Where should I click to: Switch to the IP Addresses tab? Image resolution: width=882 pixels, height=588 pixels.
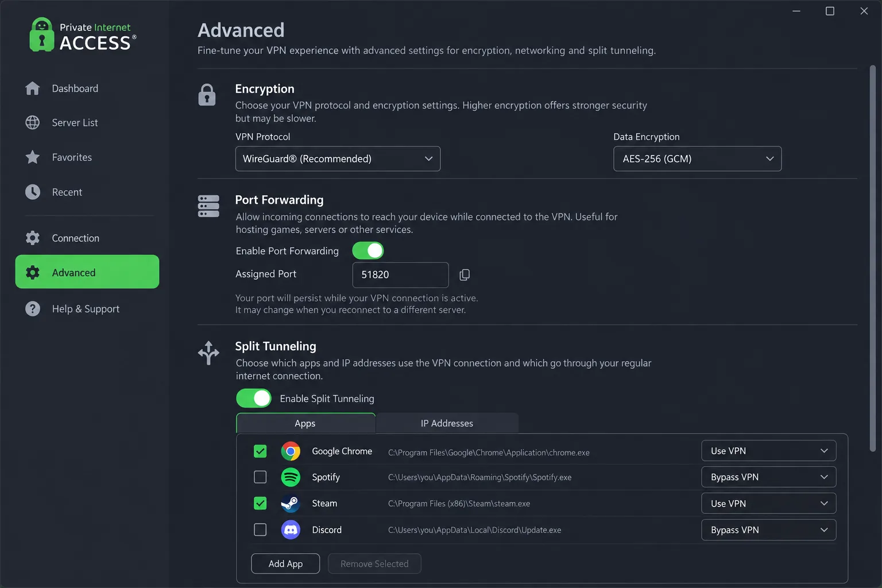(447, 423)
